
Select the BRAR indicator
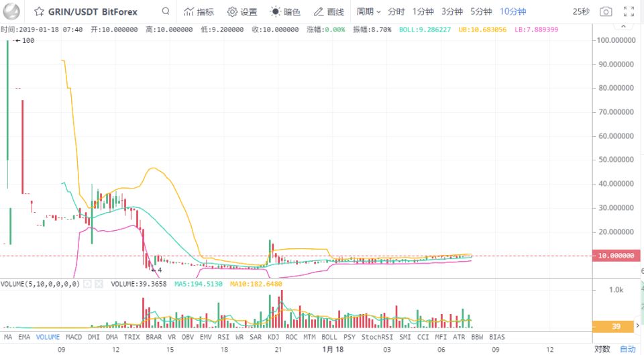coord(154,337)
